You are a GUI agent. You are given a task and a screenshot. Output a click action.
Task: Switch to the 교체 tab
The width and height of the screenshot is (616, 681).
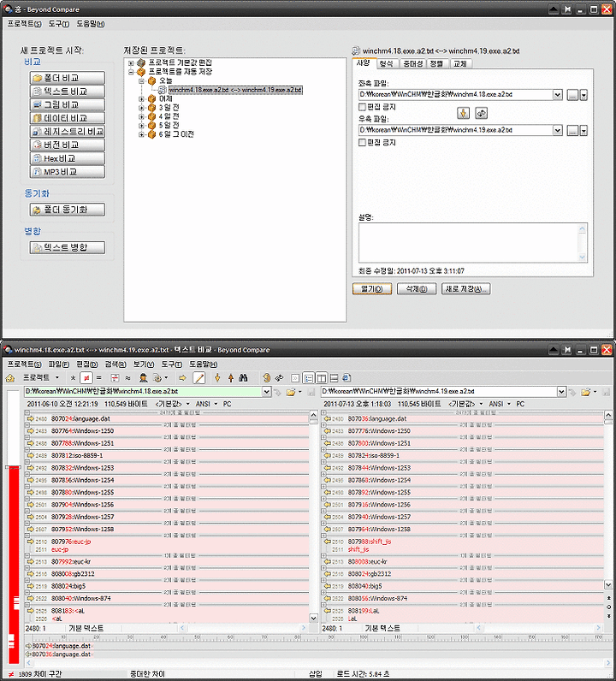click(x=460, y=64)
